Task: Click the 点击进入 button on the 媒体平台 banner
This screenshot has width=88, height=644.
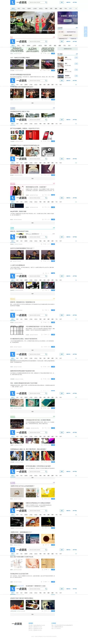Action: click(67, 21)
